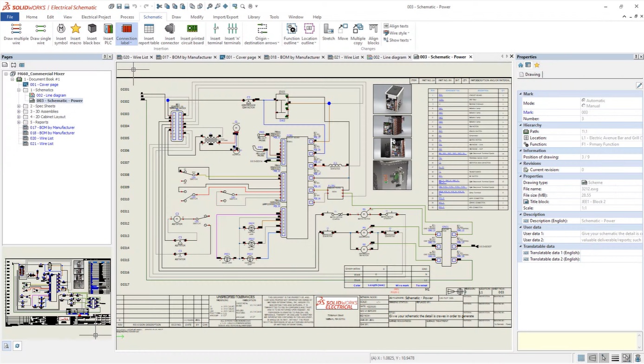Select the 4 - 2D Cabinet Layout folder
This screenshot has height=364, width=644.
(x=48, y=117)
